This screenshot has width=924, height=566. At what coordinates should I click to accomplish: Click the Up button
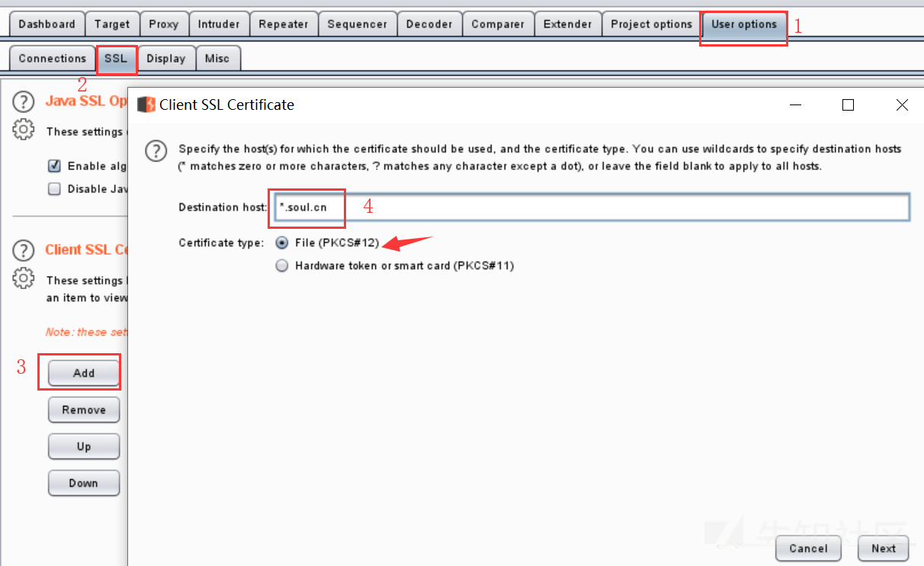84,446
